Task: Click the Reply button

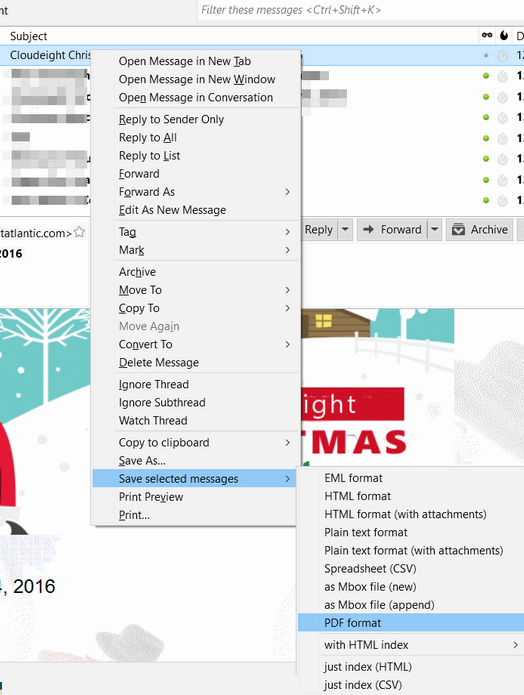Action: [x=319, y=230]
